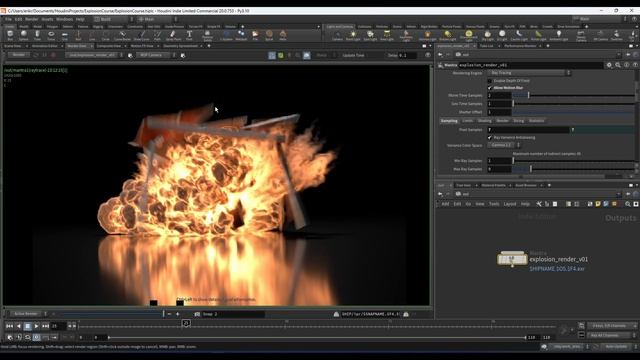Screen dimensions: 640x360
Task: Open the File menu
Action: [8, 19]
